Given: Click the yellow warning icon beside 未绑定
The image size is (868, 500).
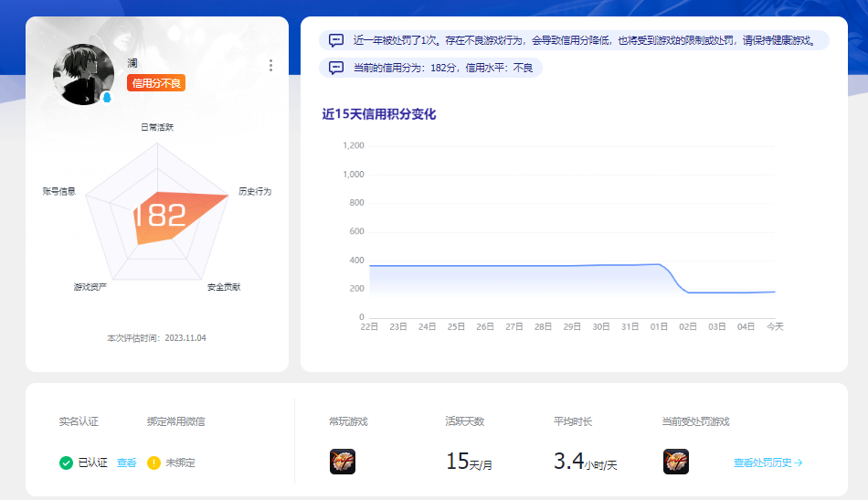Looking at the screenshot, I should [154, 463].
